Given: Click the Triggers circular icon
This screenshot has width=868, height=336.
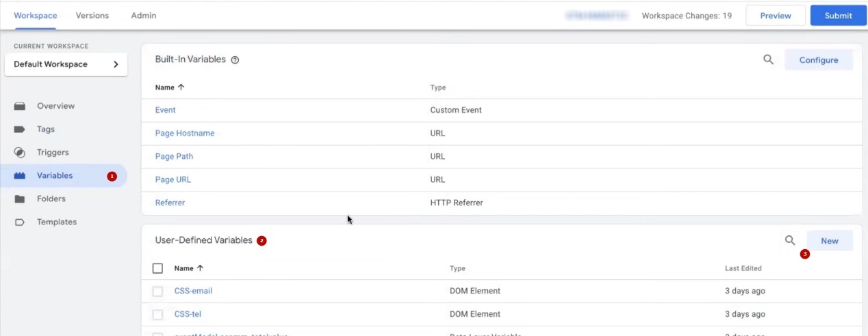Looking at the screenshot, I should [x=20, y=153].
